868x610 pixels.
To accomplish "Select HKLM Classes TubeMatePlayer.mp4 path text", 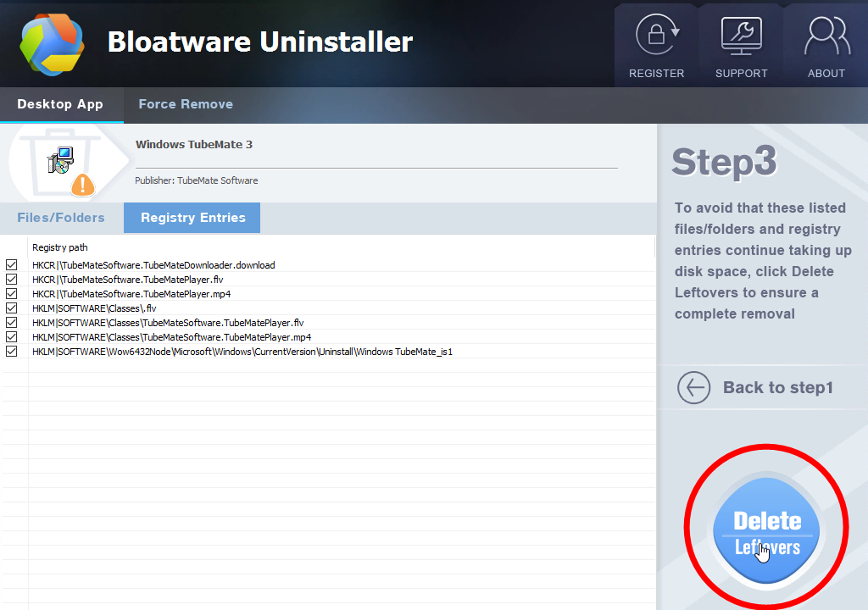I will coord(171,337).
